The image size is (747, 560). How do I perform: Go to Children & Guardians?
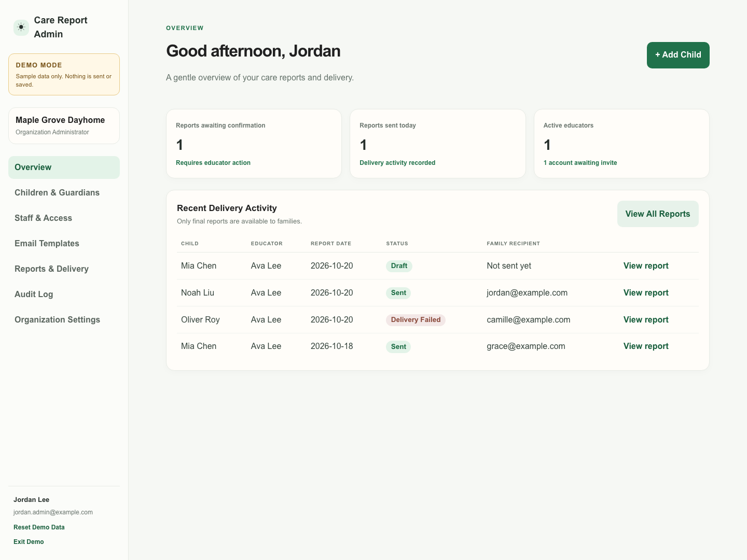(x=64, y=193)
